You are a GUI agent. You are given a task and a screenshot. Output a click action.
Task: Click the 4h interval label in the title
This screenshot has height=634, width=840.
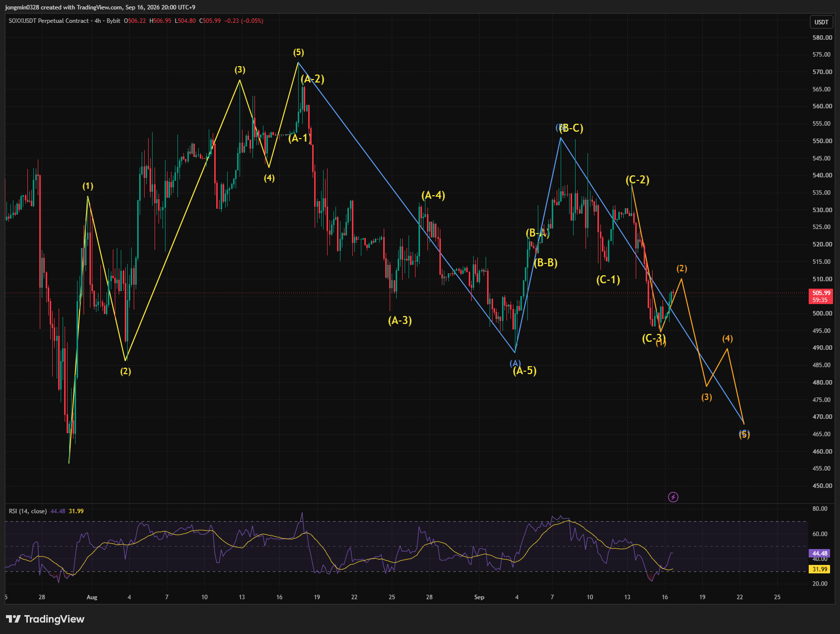(98, 21)
